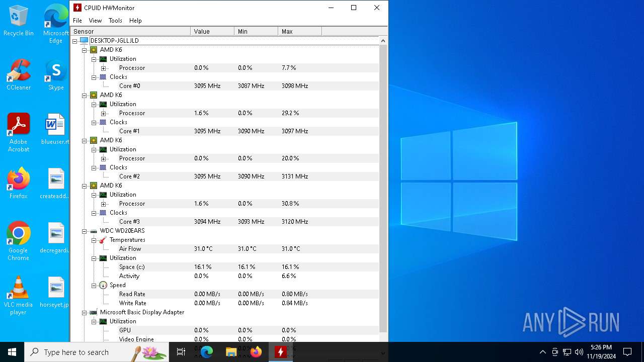The width and height of the screenshot is (644, 362).
Task: Open the Adobe Acrobat desktop shortcut
Action: tap(19, 133)
